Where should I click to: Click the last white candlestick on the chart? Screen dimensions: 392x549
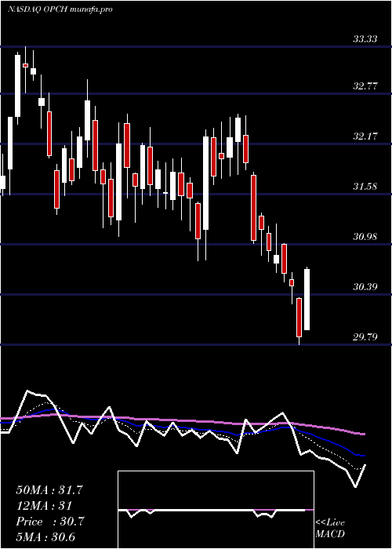[307, 300]
